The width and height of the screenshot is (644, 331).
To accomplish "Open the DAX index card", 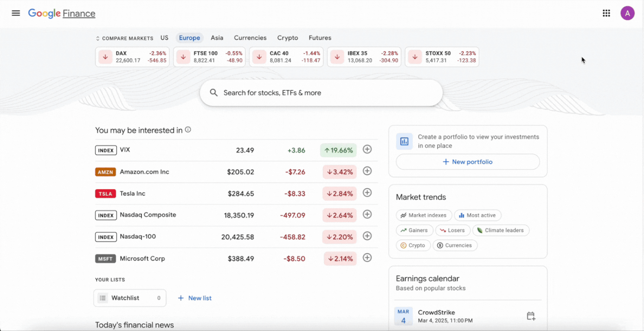I will pos(132,57).
